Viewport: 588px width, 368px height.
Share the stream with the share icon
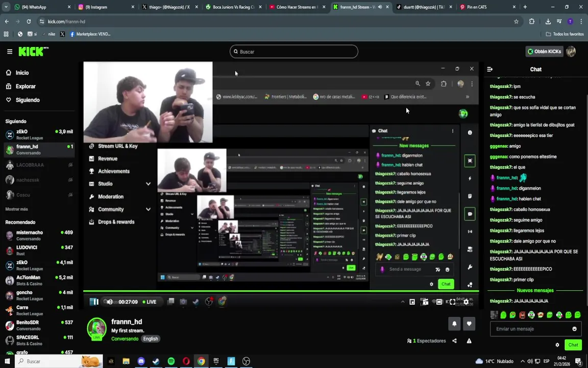pyautogui.click(x=454, y=341)
